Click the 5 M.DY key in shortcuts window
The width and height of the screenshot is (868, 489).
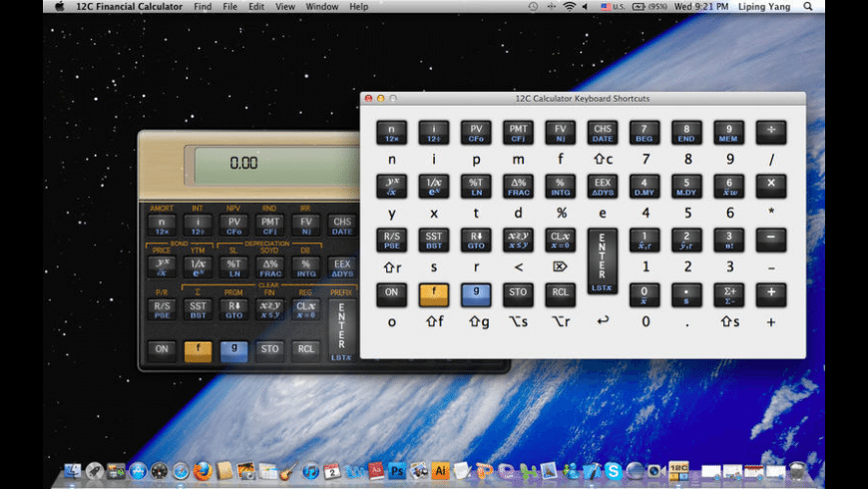(686, 186)
